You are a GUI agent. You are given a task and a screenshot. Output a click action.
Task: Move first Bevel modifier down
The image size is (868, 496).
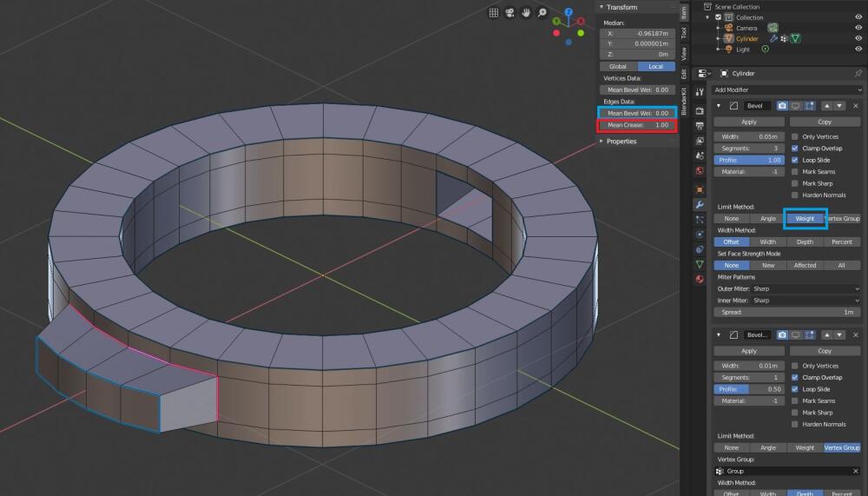(x=839, y=106)
